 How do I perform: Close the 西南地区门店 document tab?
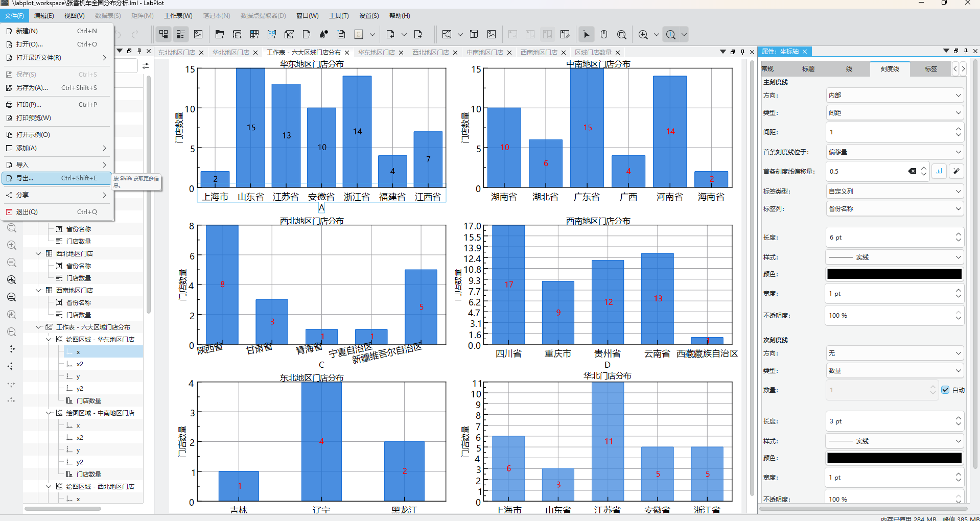point(564,53)
